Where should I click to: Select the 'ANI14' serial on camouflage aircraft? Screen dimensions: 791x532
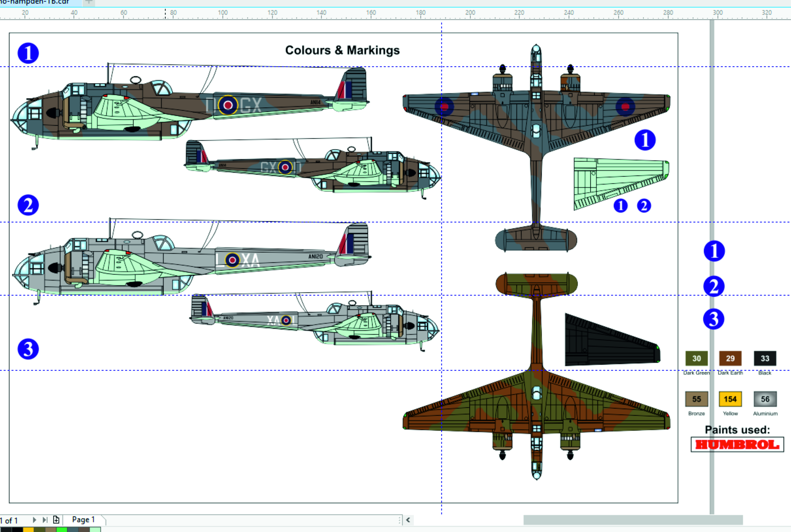315,102
